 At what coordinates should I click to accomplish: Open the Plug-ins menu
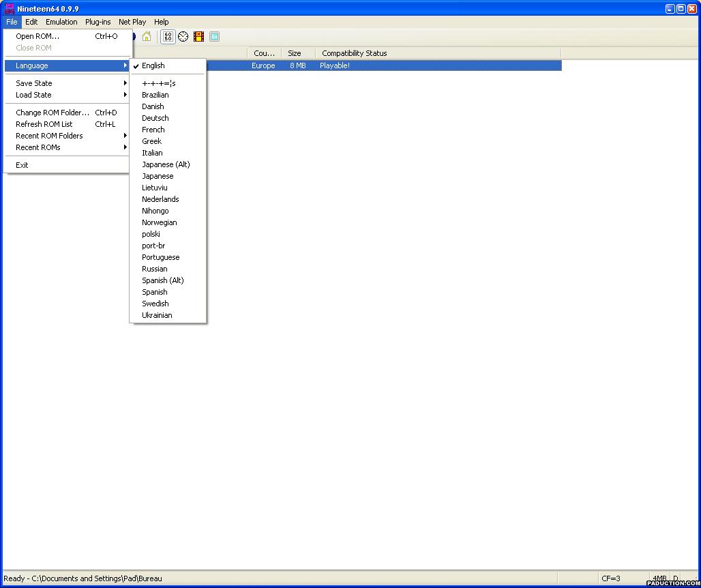[x=98, y=22]
